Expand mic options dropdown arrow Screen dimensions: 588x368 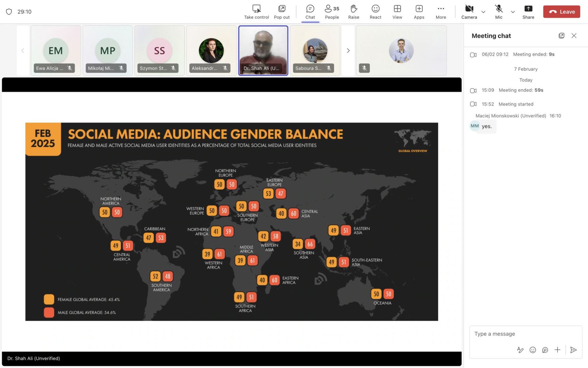click(513, 12)
